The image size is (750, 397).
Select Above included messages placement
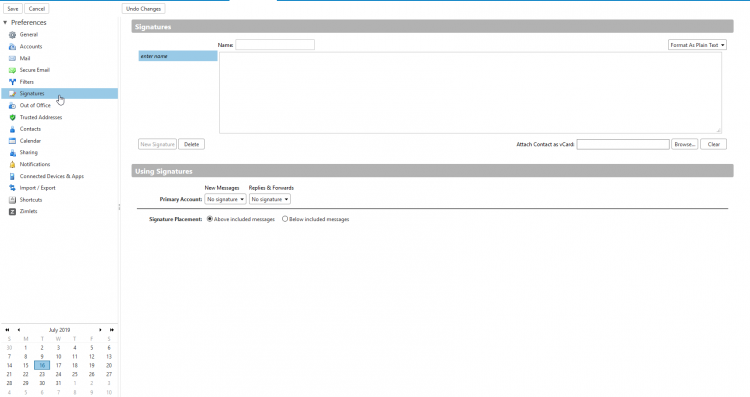[x=210, y=219]
